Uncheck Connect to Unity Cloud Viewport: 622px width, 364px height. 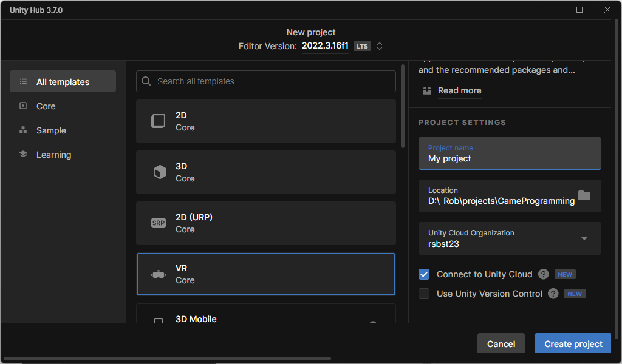[424, 274]
